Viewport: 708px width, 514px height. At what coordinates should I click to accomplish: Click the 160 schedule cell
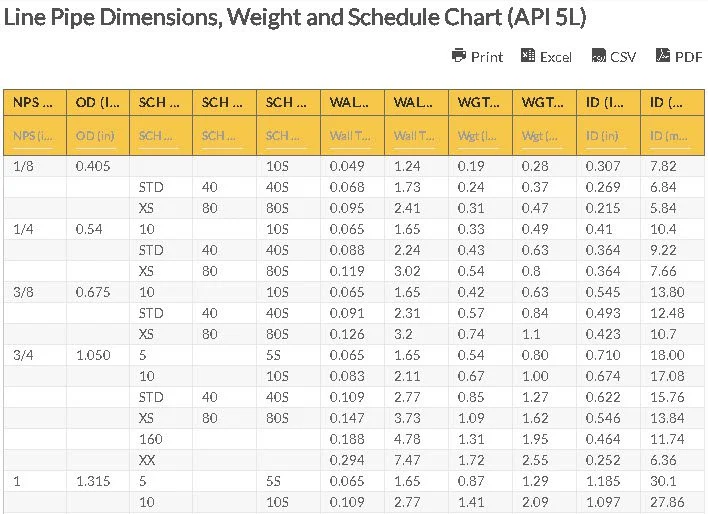(149, 439)
